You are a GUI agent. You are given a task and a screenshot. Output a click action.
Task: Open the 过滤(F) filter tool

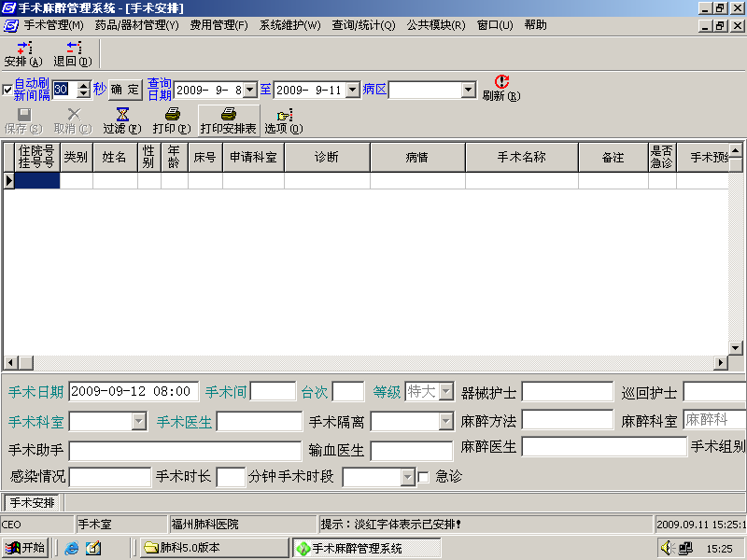click(122, 121)
